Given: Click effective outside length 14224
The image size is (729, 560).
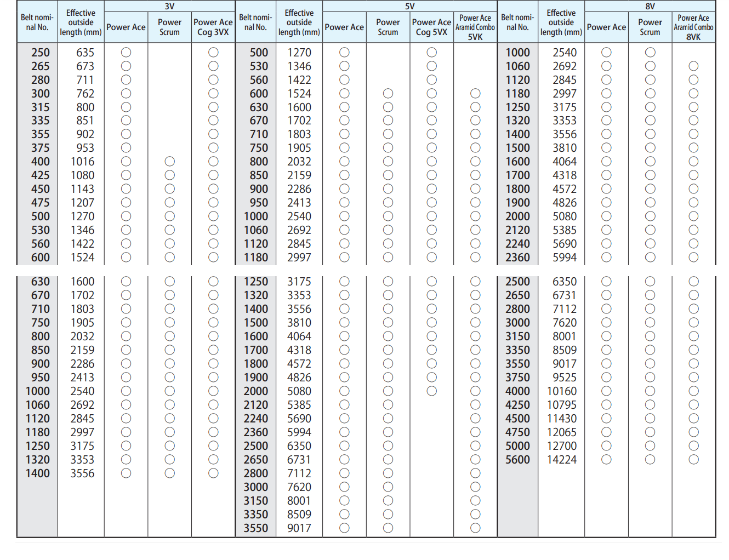Looking at the screenshot, I should pos(562,460).
